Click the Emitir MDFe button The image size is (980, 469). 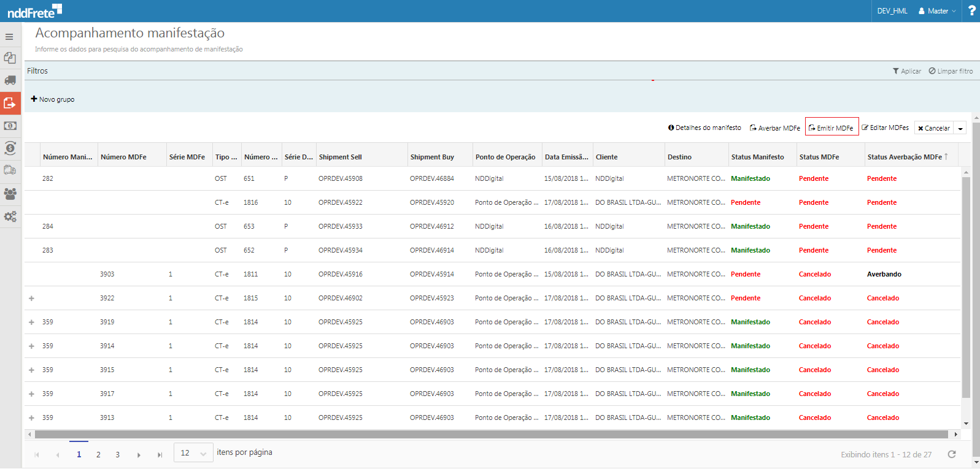(x=831, y=128)
